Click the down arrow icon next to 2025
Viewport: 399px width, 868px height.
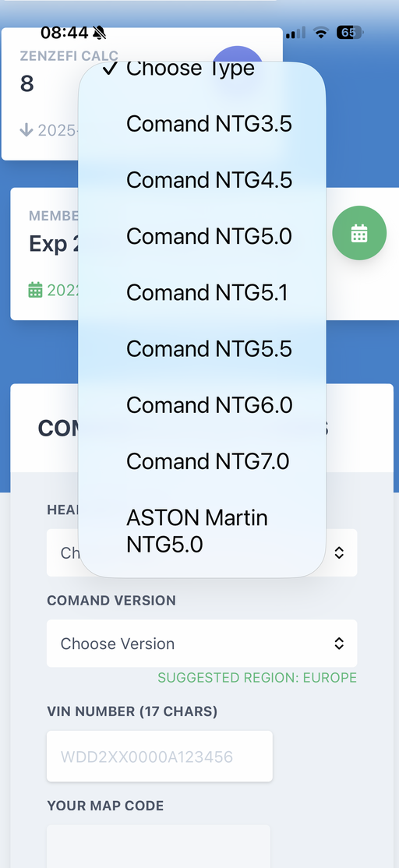[x=26, y=130]
